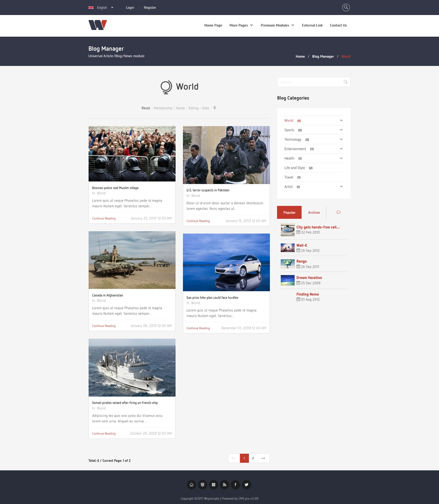Open the silver car article image
The height and width of the screenshot is (504, 439).
click(226, 262)
